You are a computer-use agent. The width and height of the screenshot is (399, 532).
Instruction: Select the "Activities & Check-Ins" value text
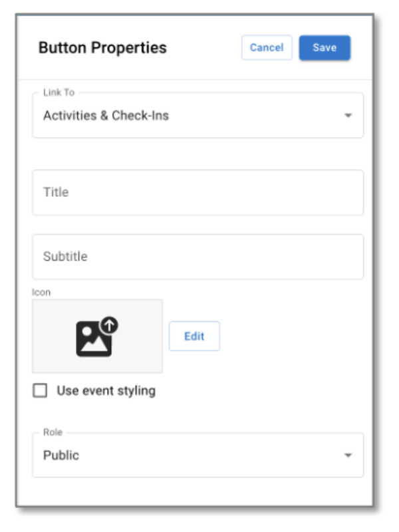click(106, 116)
